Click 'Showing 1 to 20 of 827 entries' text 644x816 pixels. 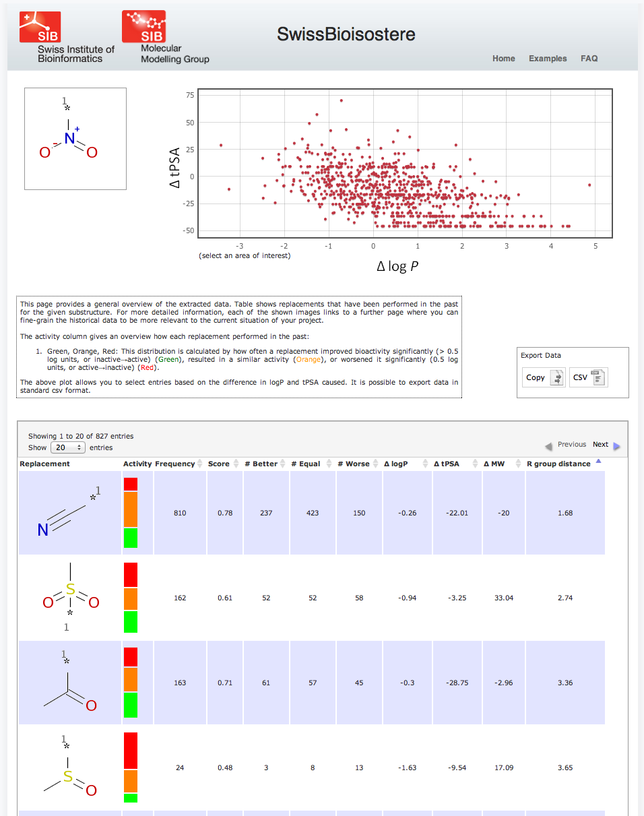pyautogui.click(x=81, y=436)
